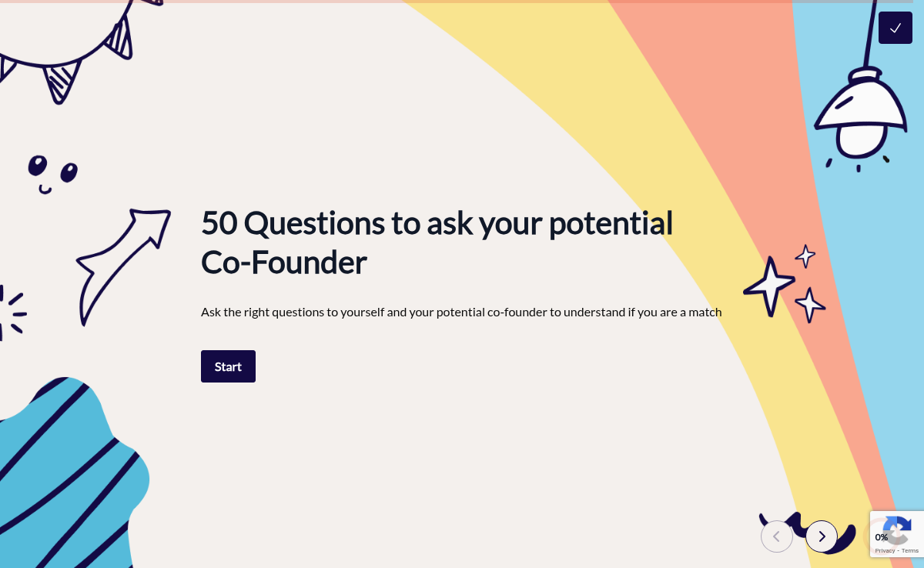Click the previous slide navigation control
Viewport: 924px width, 568px height.
tap(777, 536)
